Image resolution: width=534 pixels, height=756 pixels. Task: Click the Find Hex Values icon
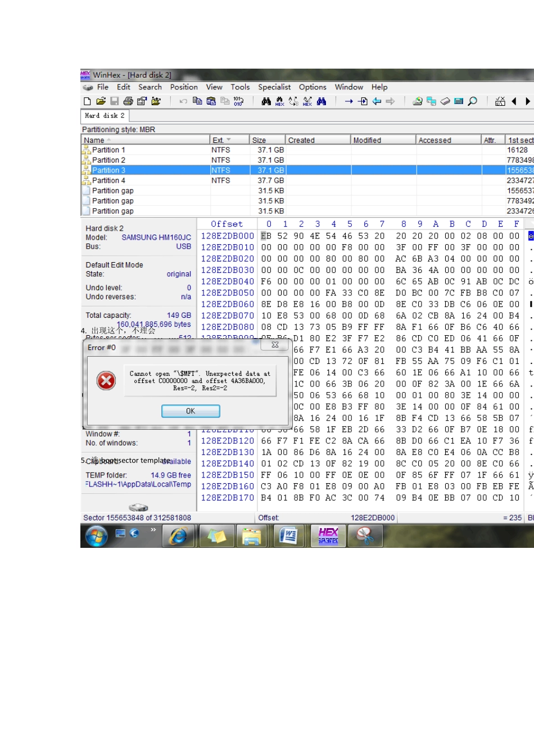(279, 101)
